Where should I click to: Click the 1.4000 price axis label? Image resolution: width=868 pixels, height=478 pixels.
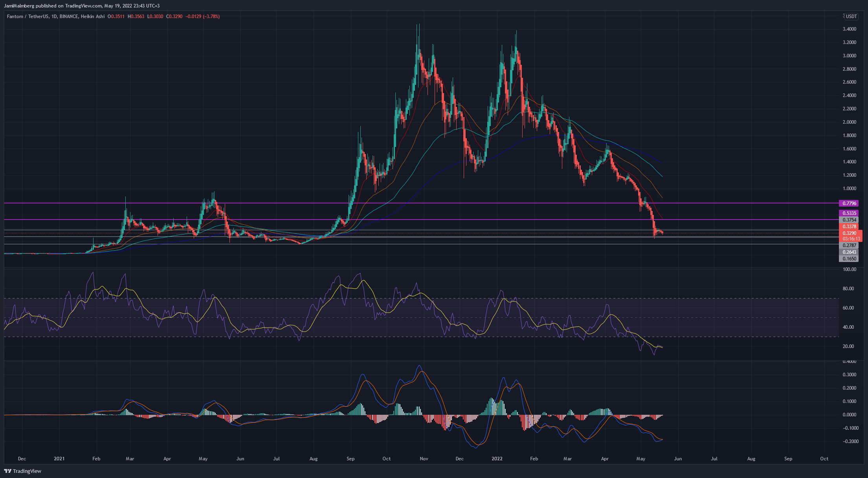point(850,162)
